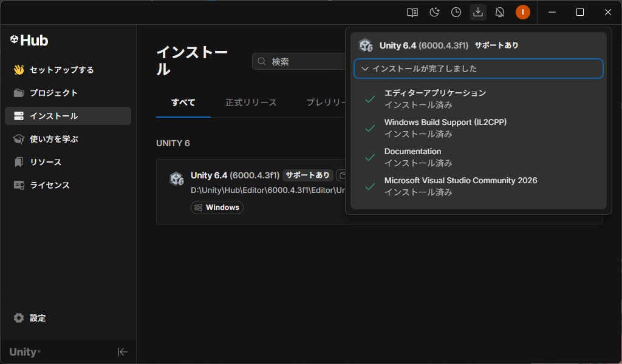Viewport: 622px width, 364px height.
Task: Open the clock history icon
Action: coord(456,12)
